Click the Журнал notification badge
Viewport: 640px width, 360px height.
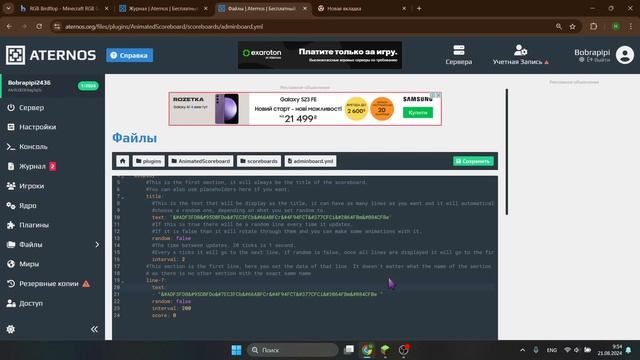pyautogui.click(x=52, y=166)
